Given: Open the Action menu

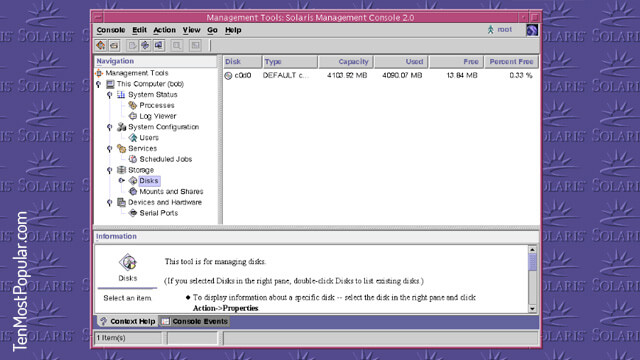Looking at the screenshot, I should pyautogui.click(x=164, y=30).
